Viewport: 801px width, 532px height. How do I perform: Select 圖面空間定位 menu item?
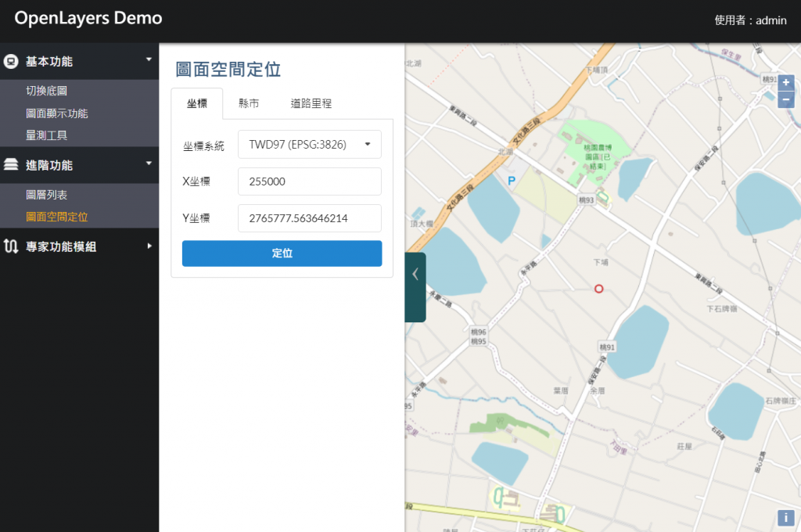point(56,217)
